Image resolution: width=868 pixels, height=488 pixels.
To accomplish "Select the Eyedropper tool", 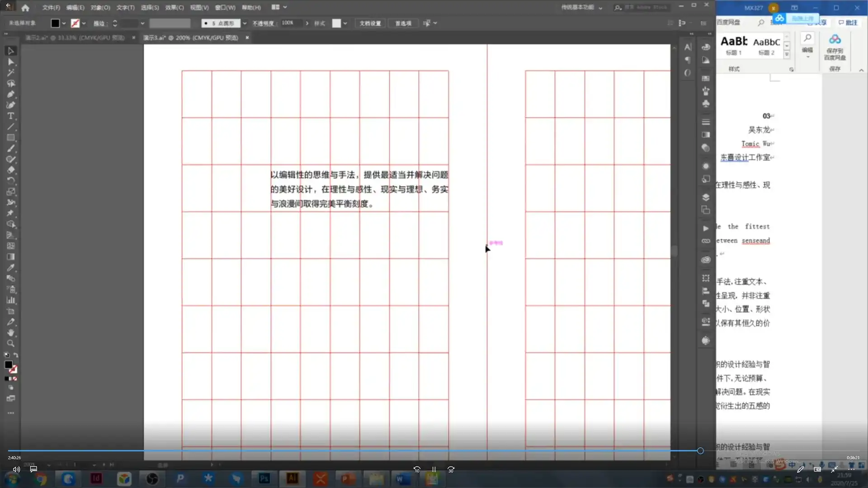I will click(x=11, y=267).
